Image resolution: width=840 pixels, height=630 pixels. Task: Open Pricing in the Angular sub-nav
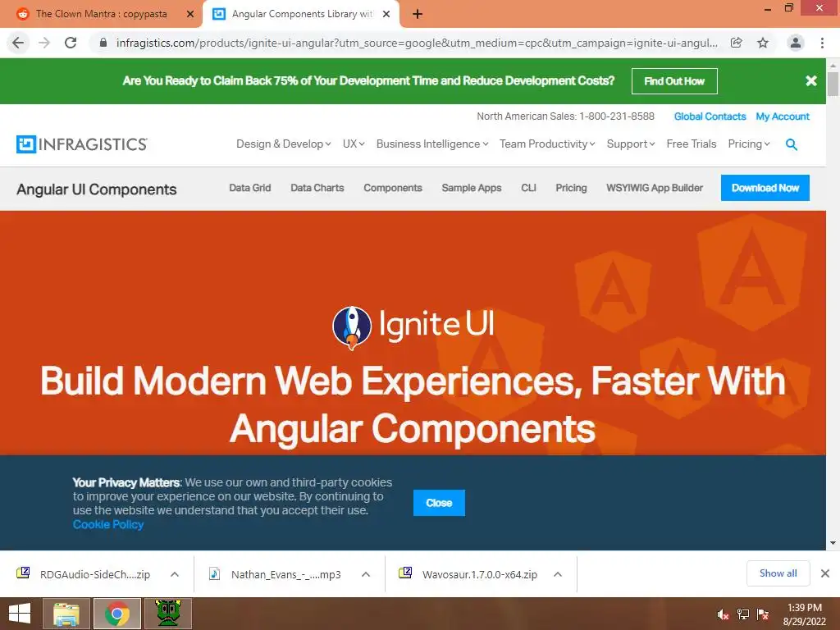point(571,188)
